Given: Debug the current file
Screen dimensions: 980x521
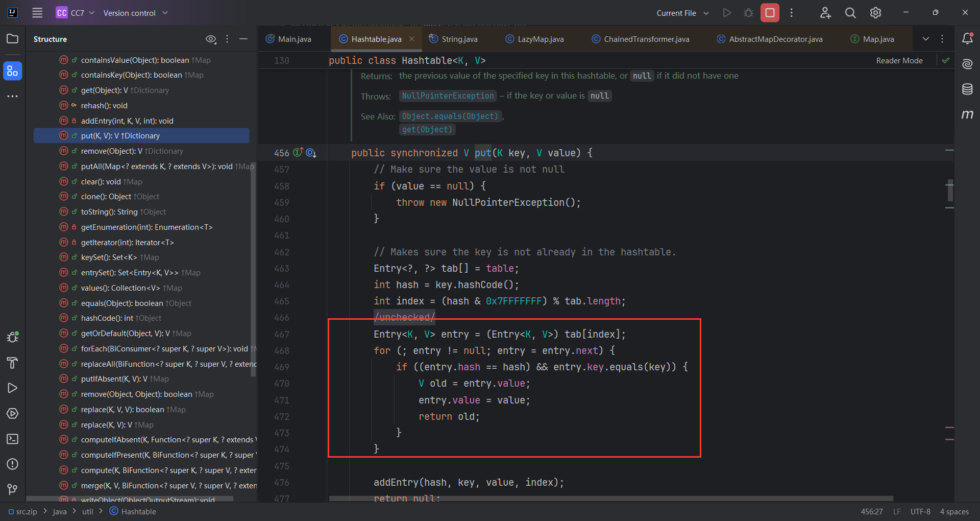Looking at the screenshot, I should coord(748,13).
